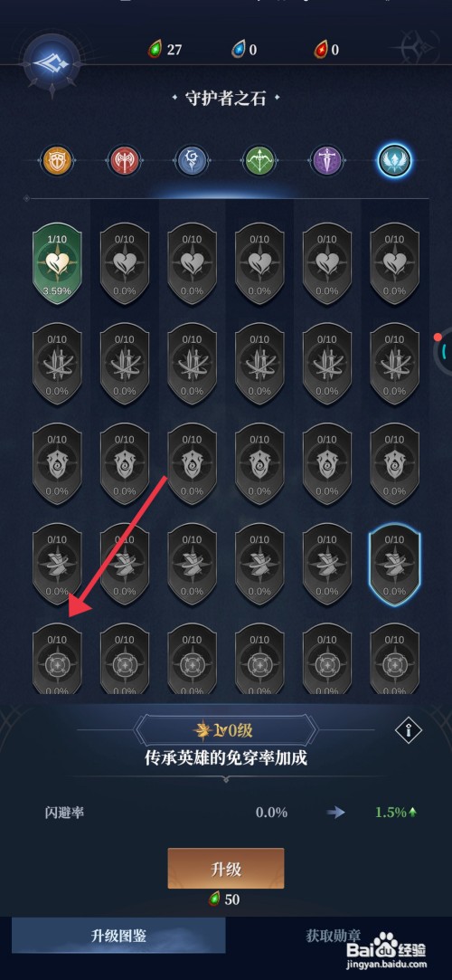
Task: Select the target stone under red arrow
Action: click(x=57, y=659)
